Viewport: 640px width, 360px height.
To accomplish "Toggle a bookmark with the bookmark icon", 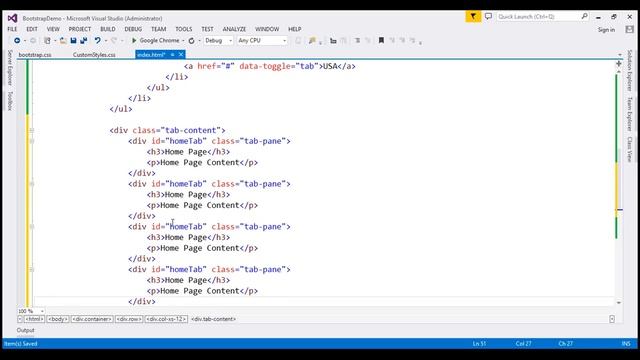I will tap(381, 40).
